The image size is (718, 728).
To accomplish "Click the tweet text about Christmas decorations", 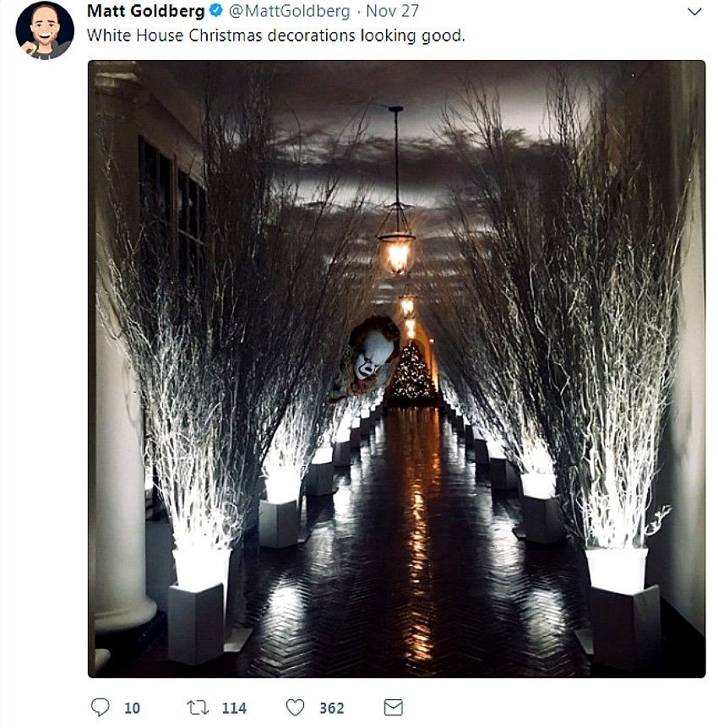I will pos(275,36).
